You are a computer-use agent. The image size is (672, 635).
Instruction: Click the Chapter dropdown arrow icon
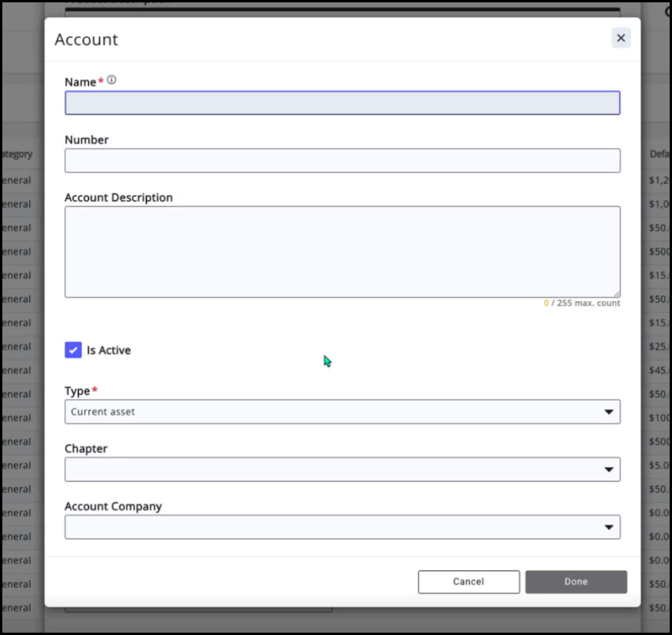coord(608,470)
